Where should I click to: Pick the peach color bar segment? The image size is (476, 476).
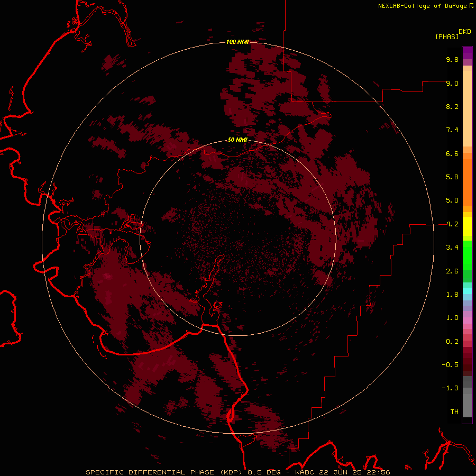pos(467,108)
